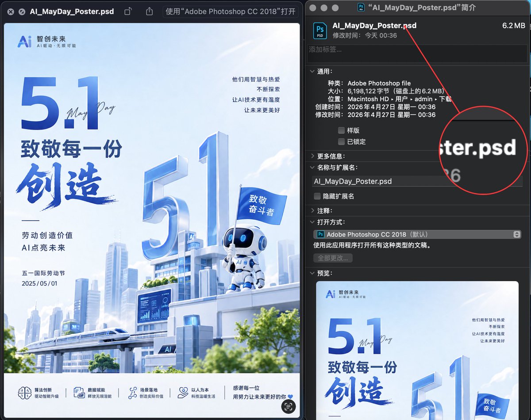This screenshot has width=531, height=420.
Task: Expand the 更多信息 section
Action: point(312,156)
